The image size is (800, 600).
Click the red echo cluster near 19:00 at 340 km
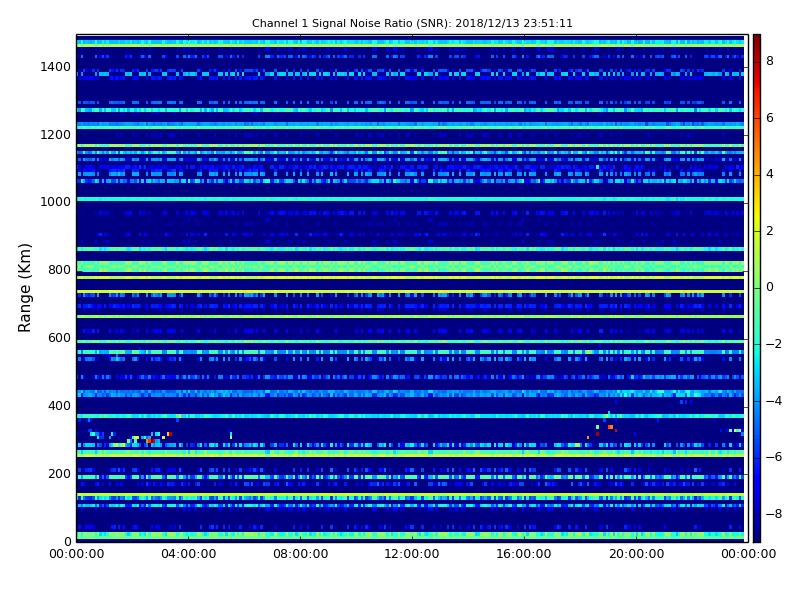[x=610, y=428]
